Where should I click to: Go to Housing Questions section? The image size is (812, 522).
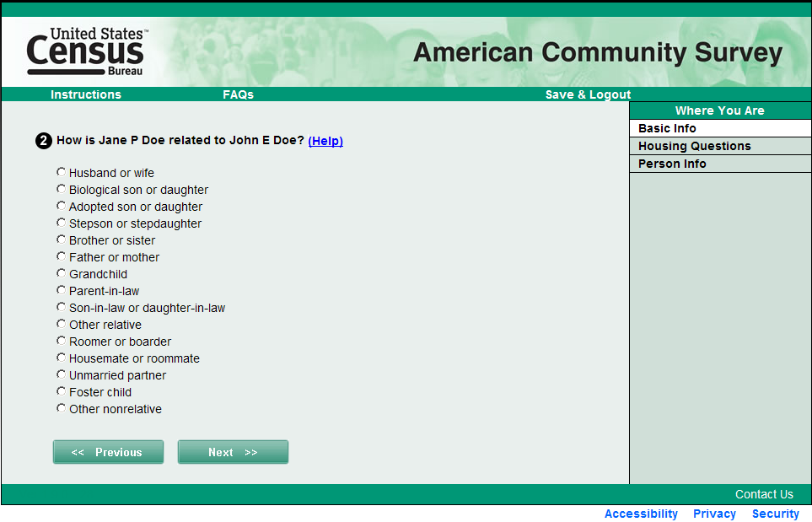point(720,146)
